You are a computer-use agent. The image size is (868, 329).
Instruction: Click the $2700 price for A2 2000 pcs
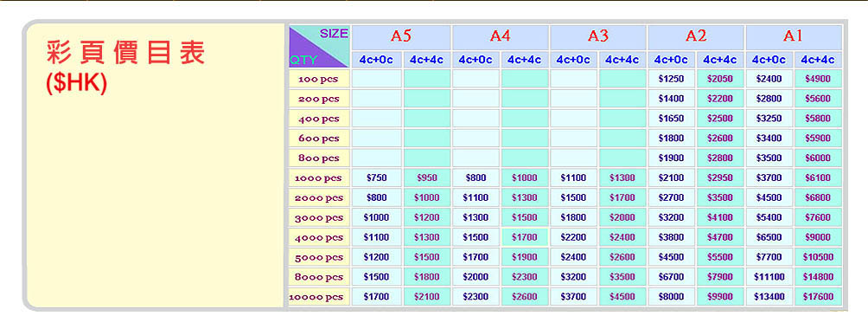click(x=671, y=197)
